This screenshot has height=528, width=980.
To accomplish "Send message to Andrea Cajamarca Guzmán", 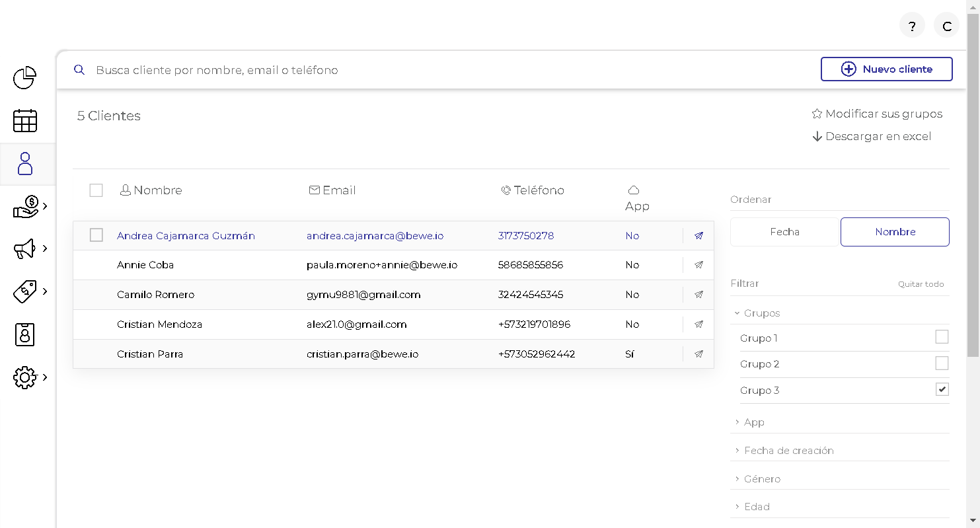I will click(698, 236).
